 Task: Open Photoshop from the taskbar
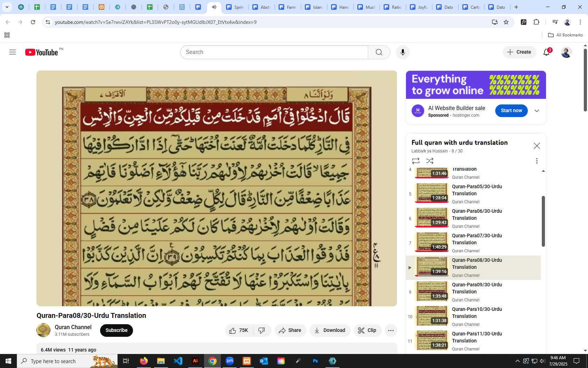point(315,361)
